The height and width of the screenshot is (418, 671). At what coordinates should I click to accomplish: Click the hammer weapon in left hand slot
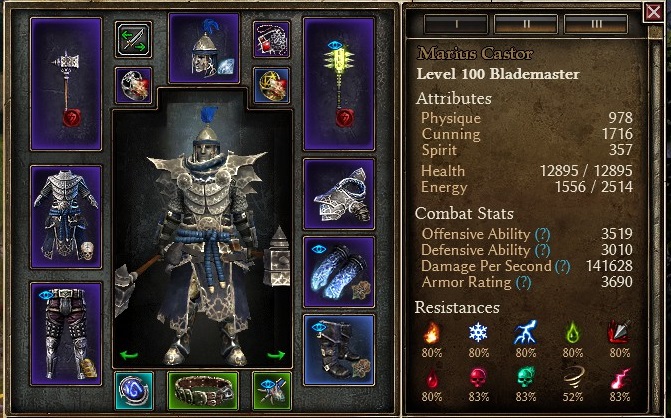pos(66,84)
